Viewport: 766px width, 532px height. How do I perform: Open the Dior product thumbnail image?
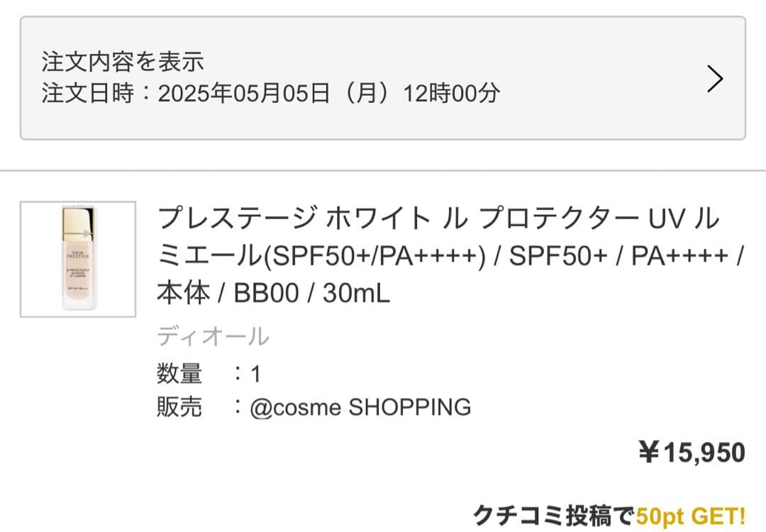coord(78,260)
